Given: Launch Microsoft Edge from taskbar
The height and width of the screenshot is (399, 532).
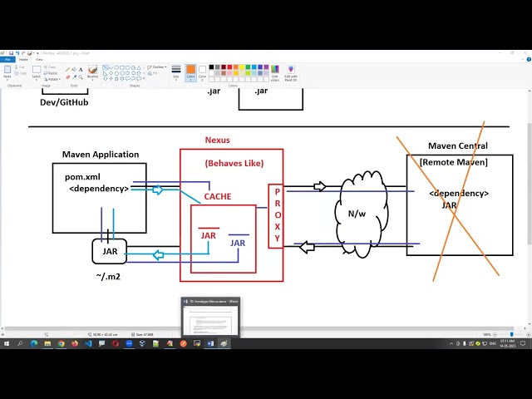Looking at the screenshot, I should point(34,343).
